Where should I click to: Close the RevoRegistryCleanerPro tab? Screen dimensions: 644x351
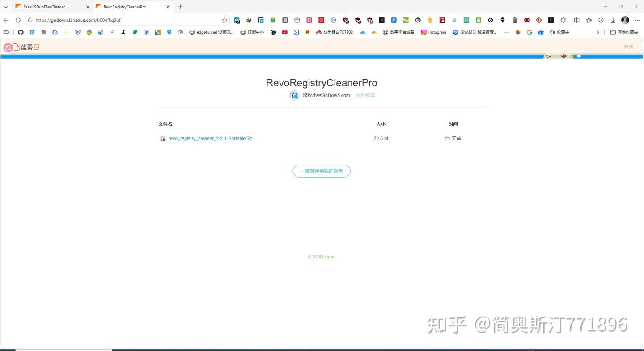pyautogui.click(x=168, y=7)
